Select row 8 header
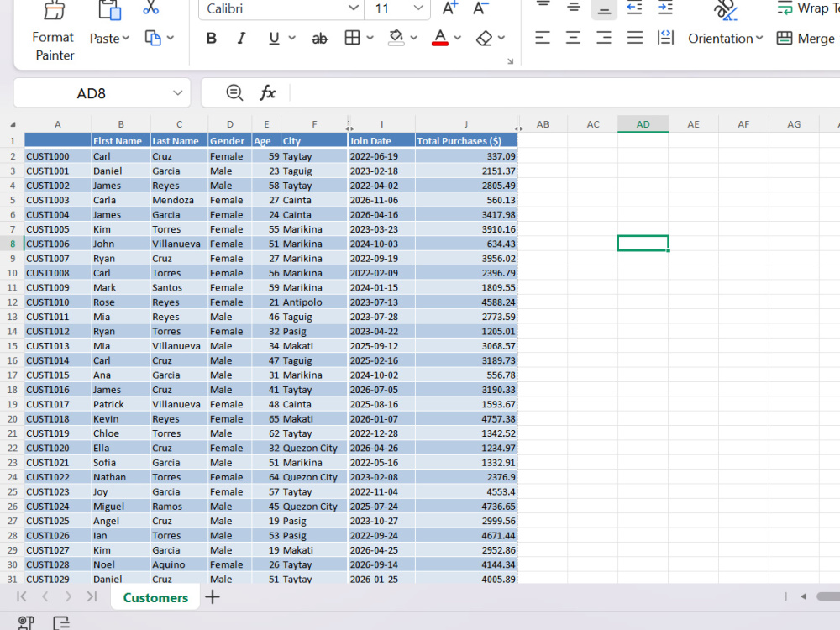The width and height of the screenshot is (840, 630). pyautogui.click(x=13, y=244)
